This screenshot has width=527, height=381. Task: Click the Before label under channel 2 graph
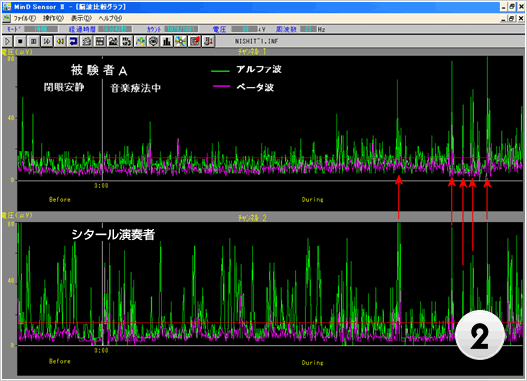(x=60, y=361)
